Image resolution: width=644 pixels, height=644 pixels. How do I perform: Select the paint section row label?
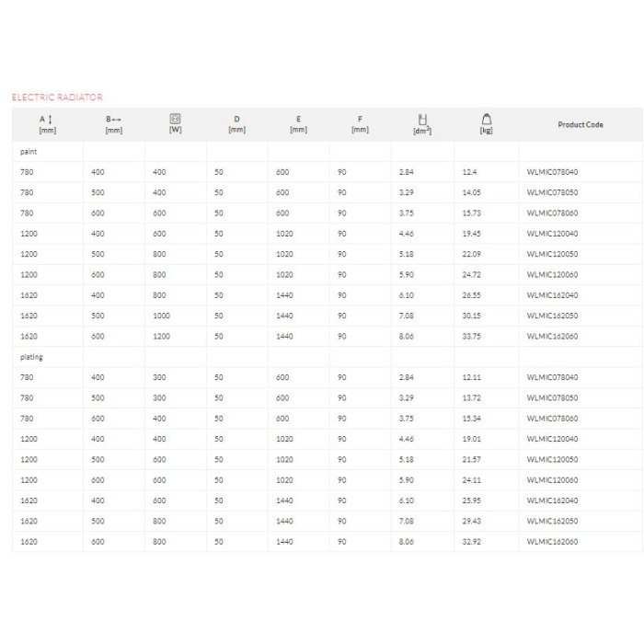coord(29,152)
